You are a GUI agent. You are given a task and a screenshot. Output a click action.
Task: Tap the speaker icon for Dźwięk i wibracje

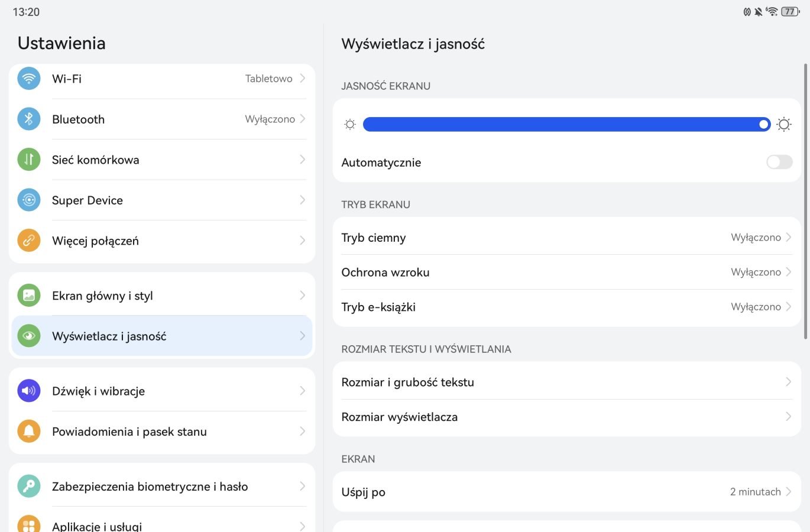(29, 391)
